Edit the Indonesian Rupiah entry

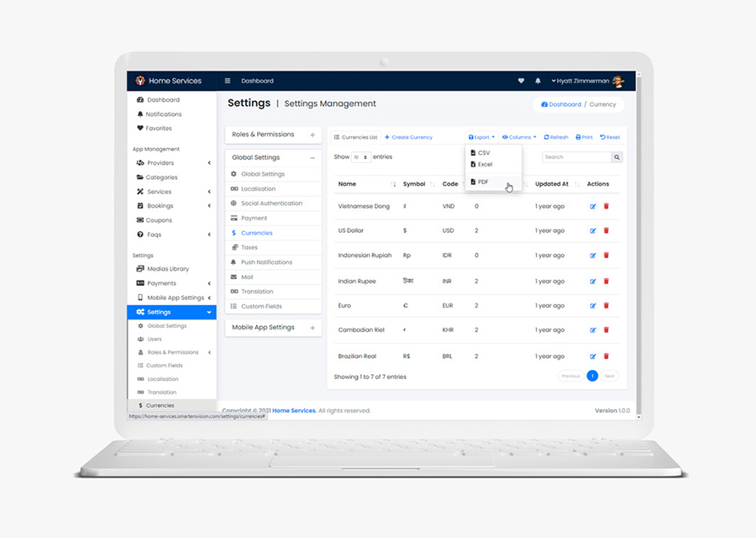point(592,256)
